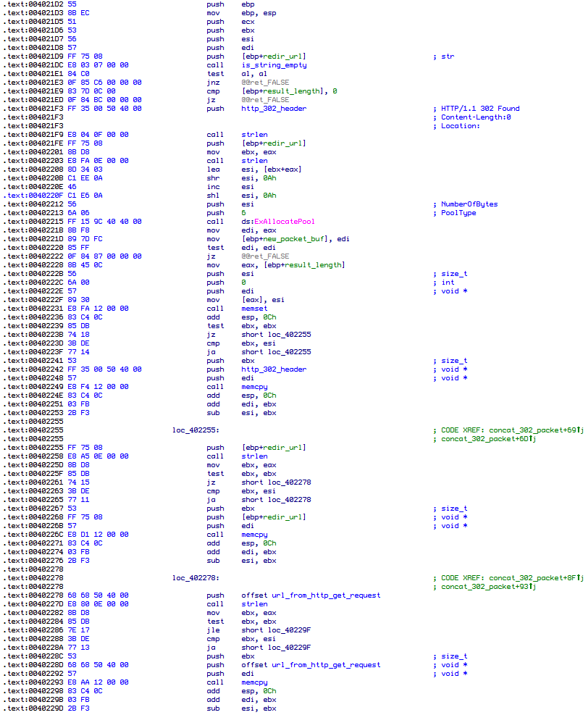Click the strlen call at address 004021F9
Viewport: 588px width, 715px height.
(254, 135)
